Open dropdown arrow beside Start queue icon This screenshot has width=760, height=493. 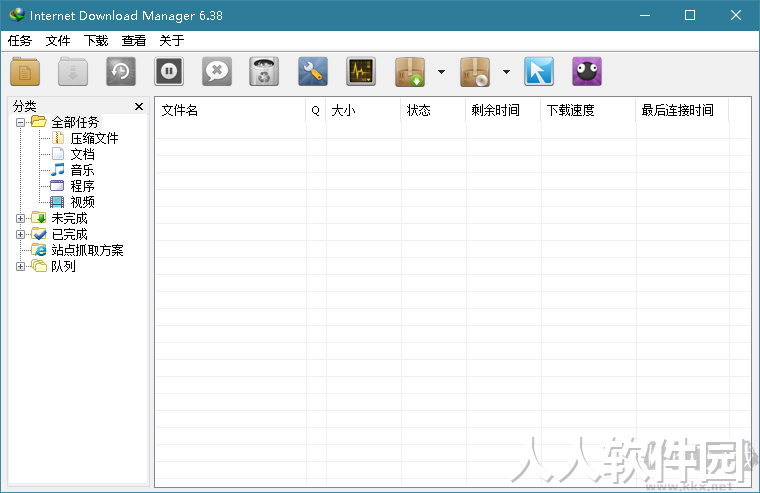441,72
